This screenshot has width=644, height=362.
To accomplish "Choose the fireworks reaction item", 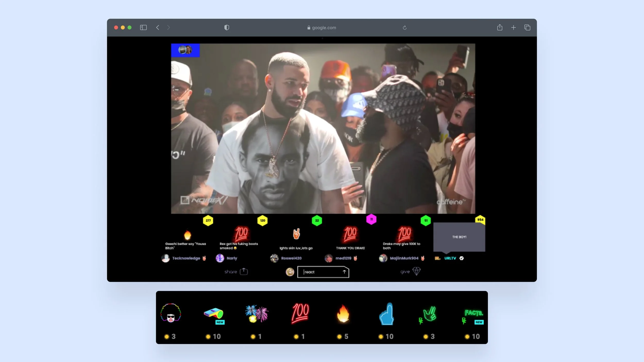I will (x=257, y=314).
